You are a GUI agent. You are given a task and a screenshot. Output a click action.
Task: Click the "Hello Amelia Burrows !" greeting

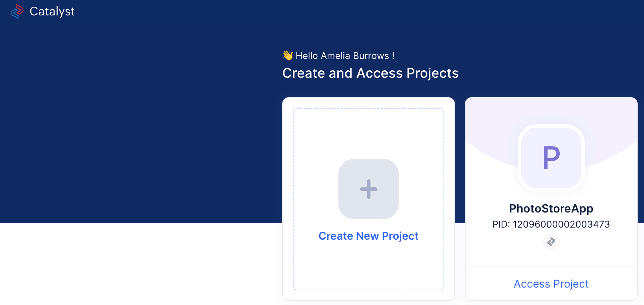[x=345, y=56]
